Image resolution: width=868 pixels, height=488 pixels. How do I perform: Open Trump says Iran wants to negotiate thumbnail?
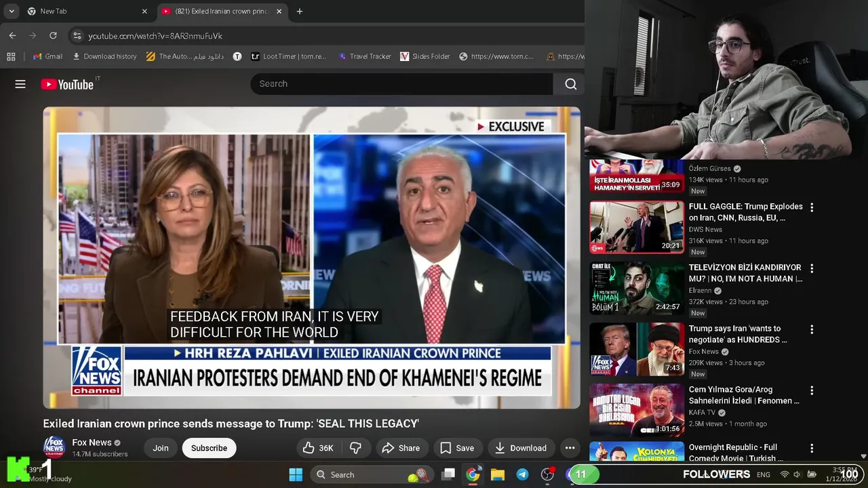[x=637, y=349]
